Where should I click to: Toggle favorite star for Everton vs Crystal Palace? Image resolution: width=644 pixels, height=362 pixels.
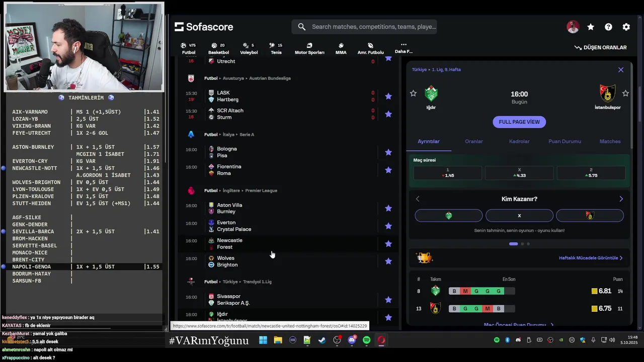coord(388,226)
